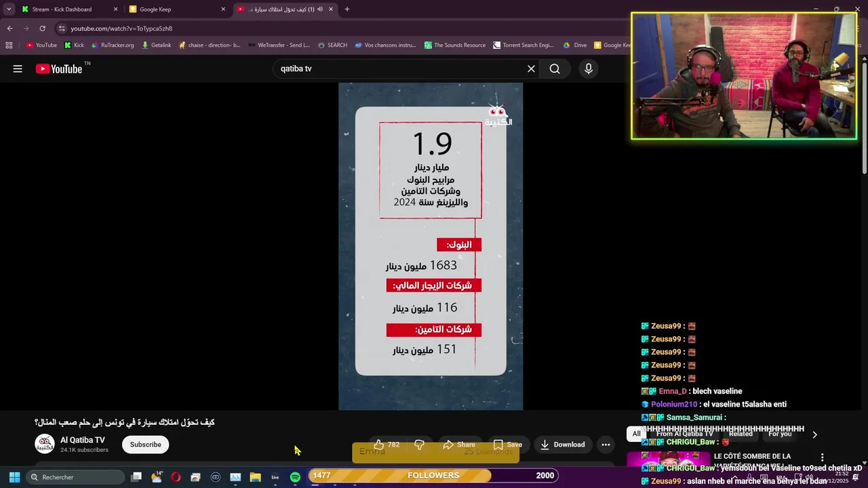Open the YouTube guide hamburger menu
This screenshot has height=488, width=868.
pyautogui.click(x=18, y=68)
